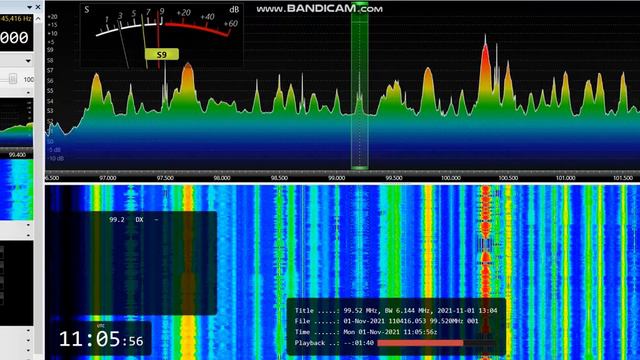Tune to 98.500 on the frequency scale
Viewport: 640px width, 360px height.
pos(279,178)
